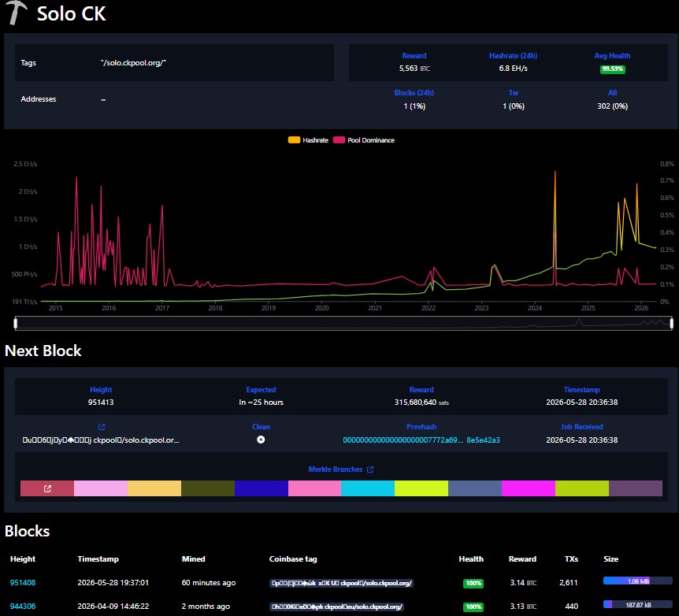Click the link icon in the red merkle swatch
Image resolution: width=679 pixels, height=616 pixels.
pos(47,488)
